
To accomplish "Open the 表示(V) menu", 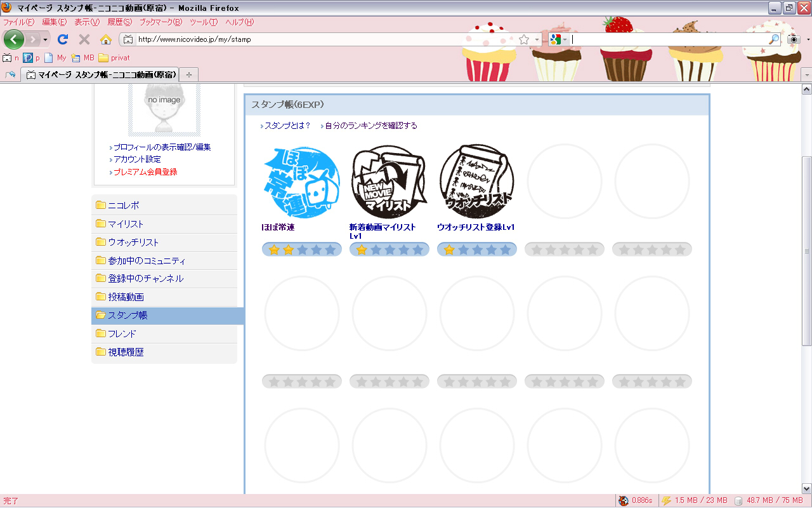I will [x=87, y=22].
